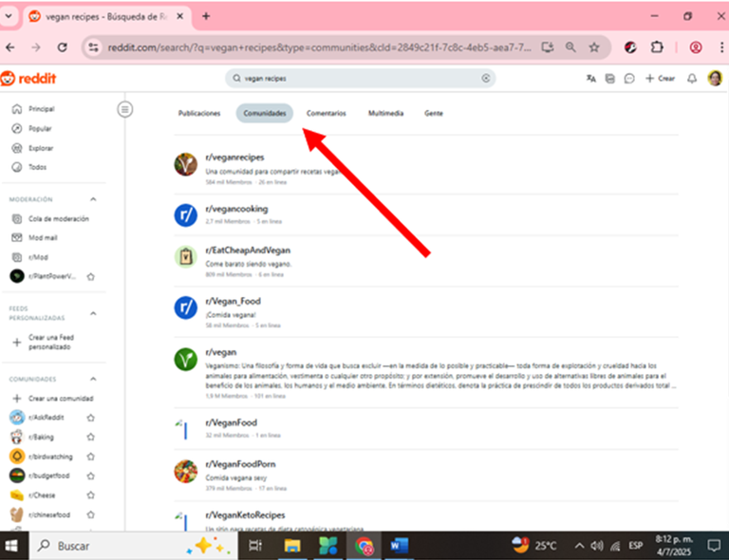Bookmark this page with star icon

(x=593, y=47)
